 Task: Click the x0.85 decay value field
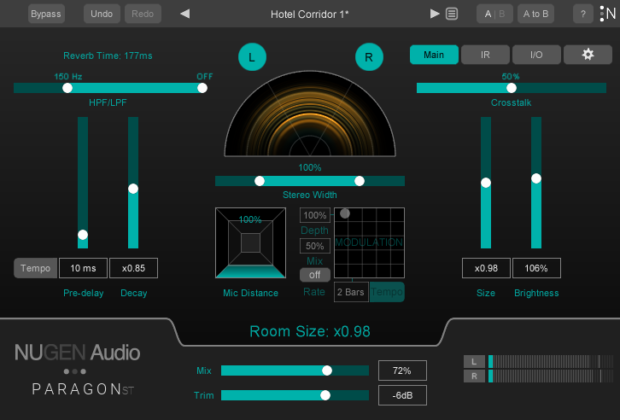tap(134, 268)
